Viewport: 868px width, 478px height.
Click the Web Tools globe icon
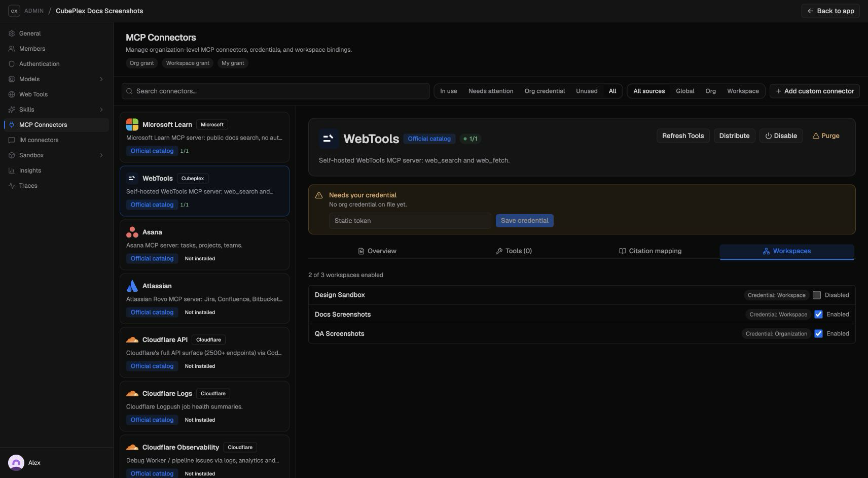coord(12,94)
